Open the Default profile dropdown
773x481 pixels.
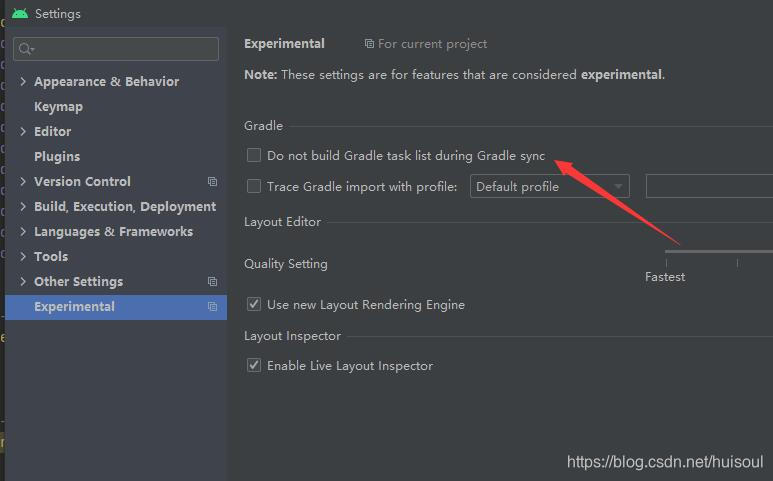point(549,186)
